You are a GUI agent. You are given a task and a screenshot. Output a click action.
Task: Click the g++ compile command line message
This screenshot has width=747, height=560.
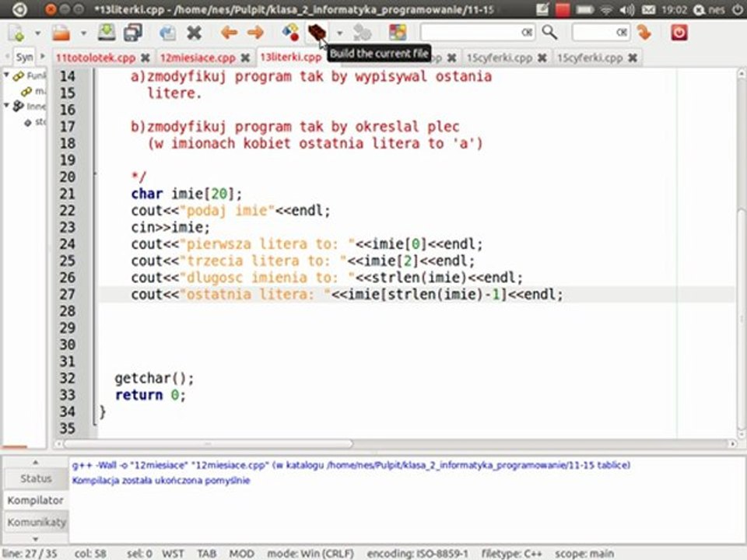click(x=351, y=465)
